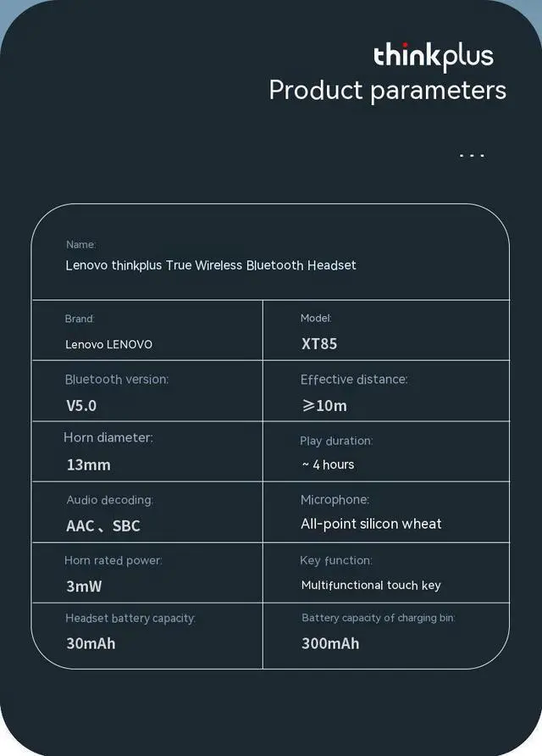Click the Microphone value All-point silicon wheat
This screenshot has height=756, width=542.
(x=371, y=524)
